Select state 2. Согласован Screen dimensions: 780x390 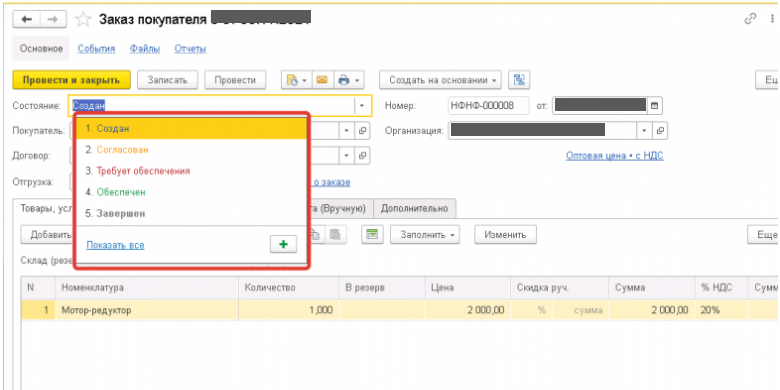pyautogui.click(x=191, y=149)
